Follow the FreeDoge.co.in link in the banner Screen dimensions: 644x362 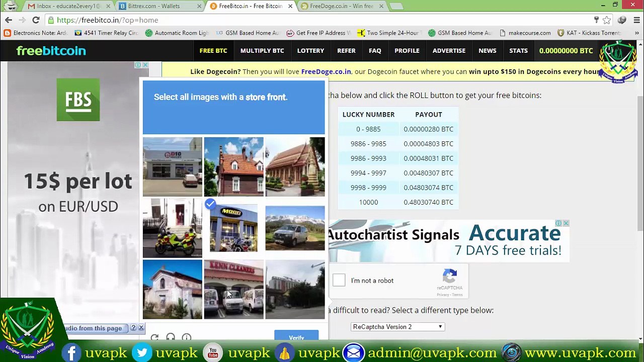point(326,71)
